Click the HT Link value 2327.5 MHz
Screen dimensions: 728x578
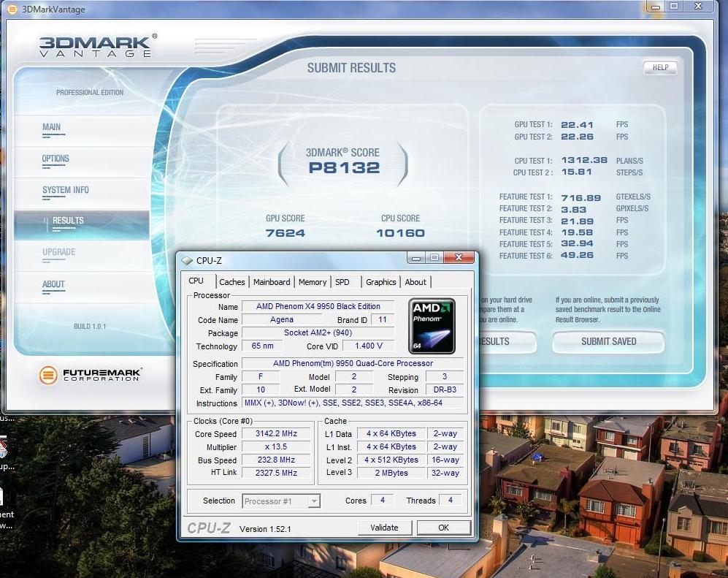pyautogui.click(x=276, y=473)
